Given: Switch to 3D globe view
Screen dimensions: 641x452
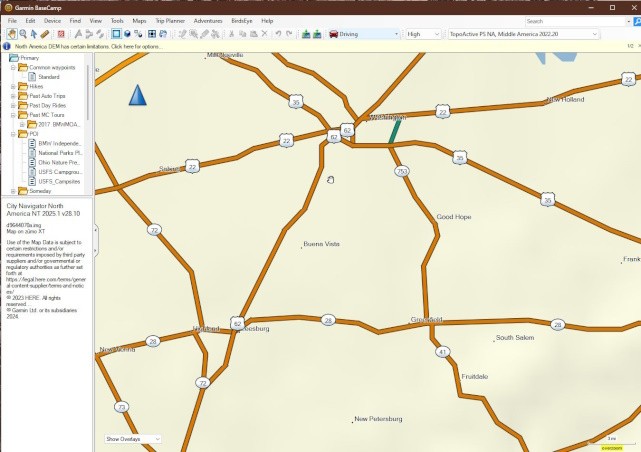Looking at the screenshot, I should (127, 34).
